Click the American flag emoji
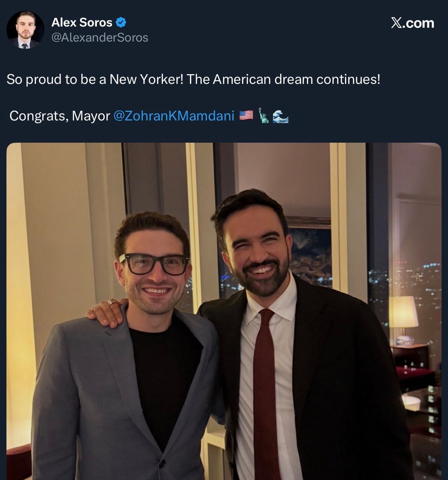This screenshot has width=448, height=480. pos(246,115)
